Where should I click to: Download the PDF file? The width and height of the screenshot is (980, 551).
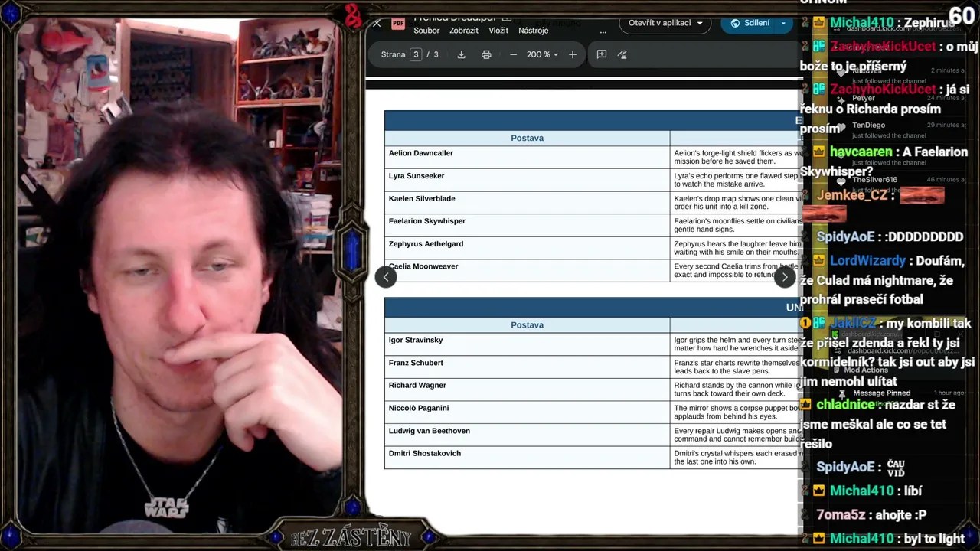(461, 54)
